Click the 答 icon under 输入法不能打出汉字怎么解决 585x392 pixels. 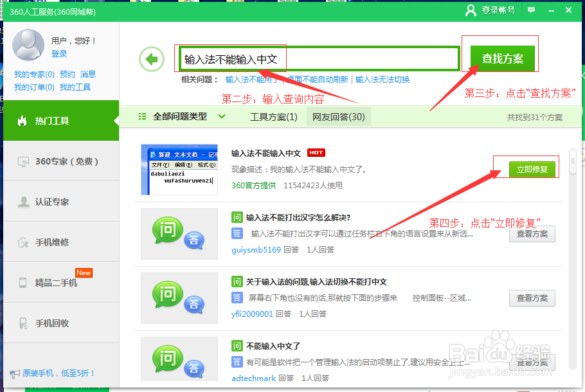[x=237, y=233]
